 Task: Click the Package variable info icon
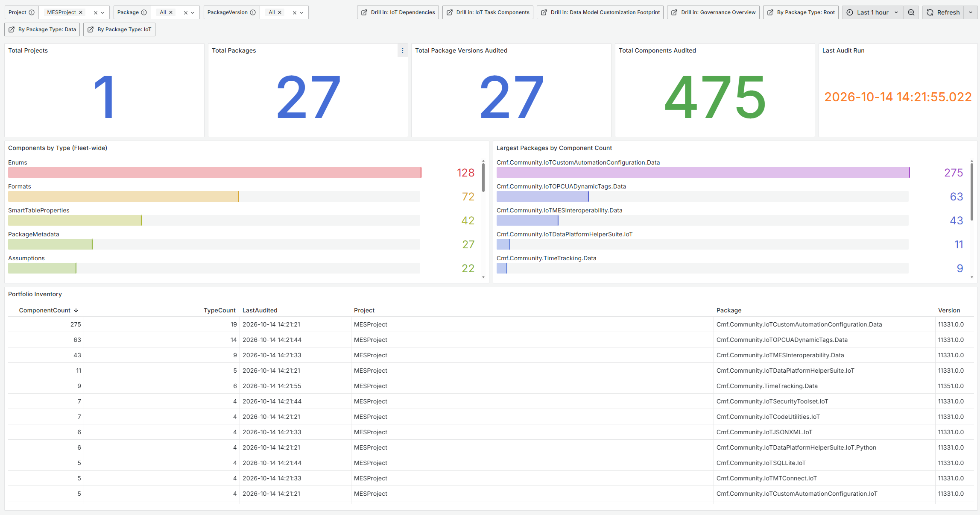coord(144,12)
